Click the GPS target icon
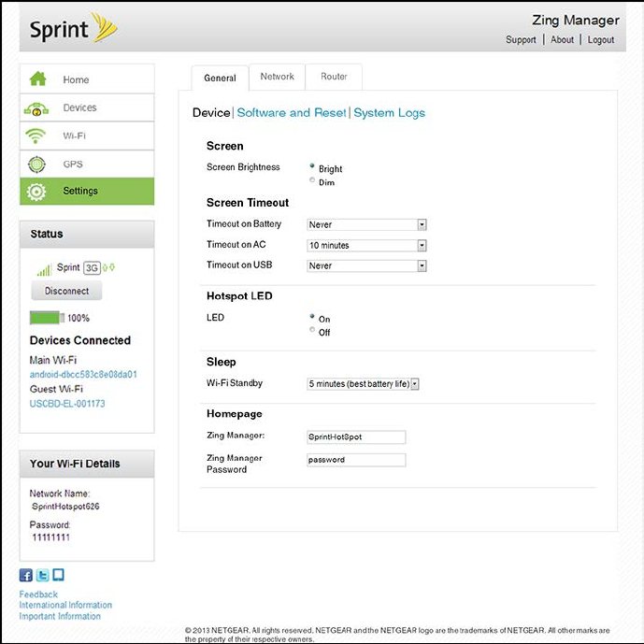The image size is (644, 644). tap(36, 165)
